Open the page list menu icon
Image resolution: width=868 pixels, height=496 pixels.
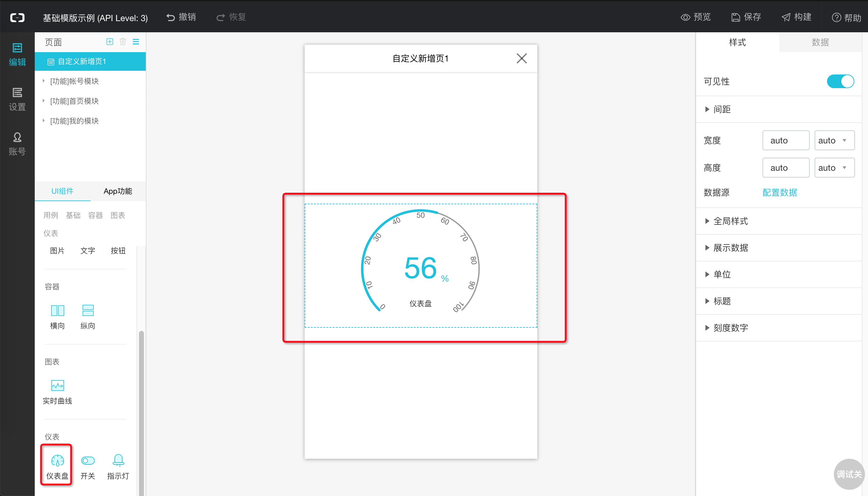click(x=136, y=42)
